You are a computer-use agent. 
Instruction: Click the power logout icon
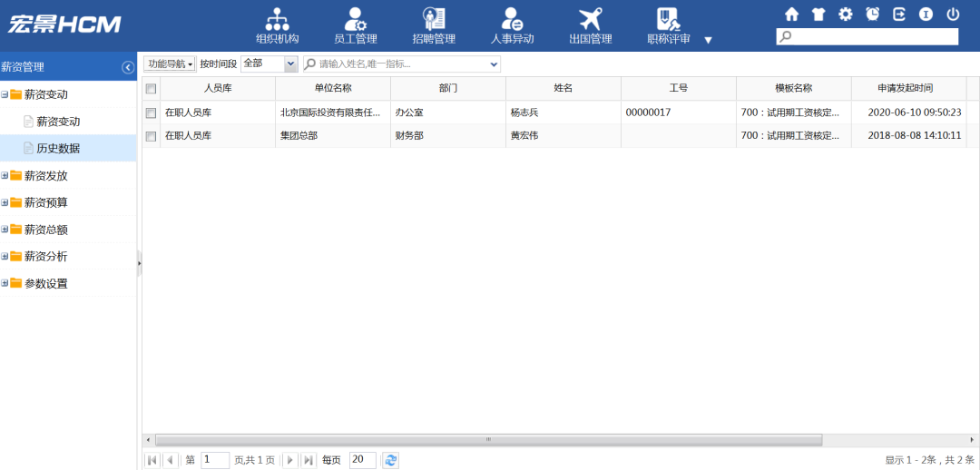point(953,14)
